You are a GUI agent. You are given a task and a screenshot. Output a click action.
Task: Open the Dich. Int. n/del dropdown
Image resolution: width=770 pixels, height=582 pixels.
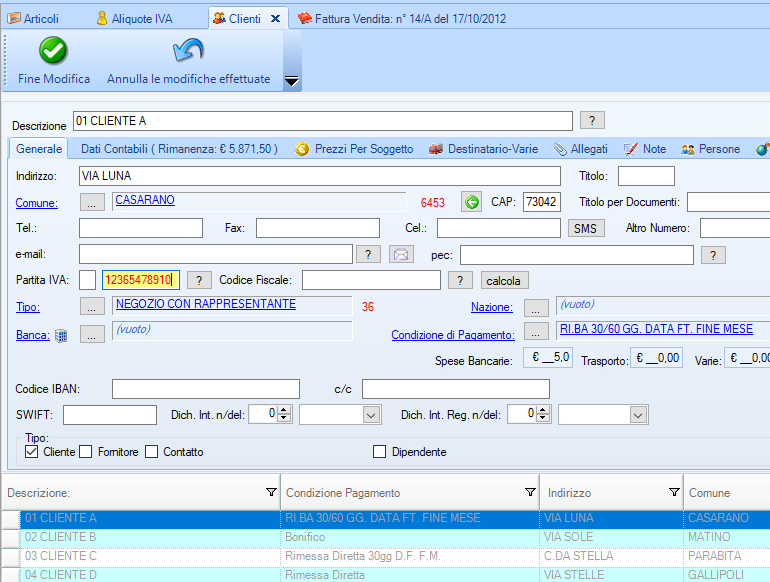click(x=371, y=414)
